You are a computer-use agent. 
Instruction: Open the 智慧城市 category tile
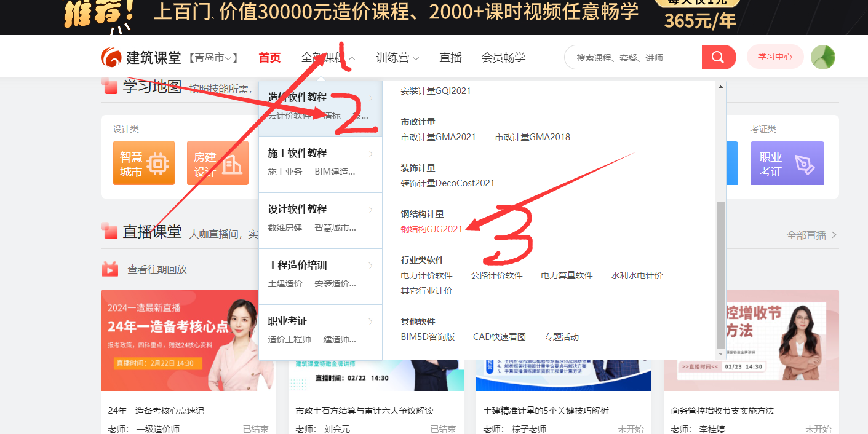[x=144, y=163]
